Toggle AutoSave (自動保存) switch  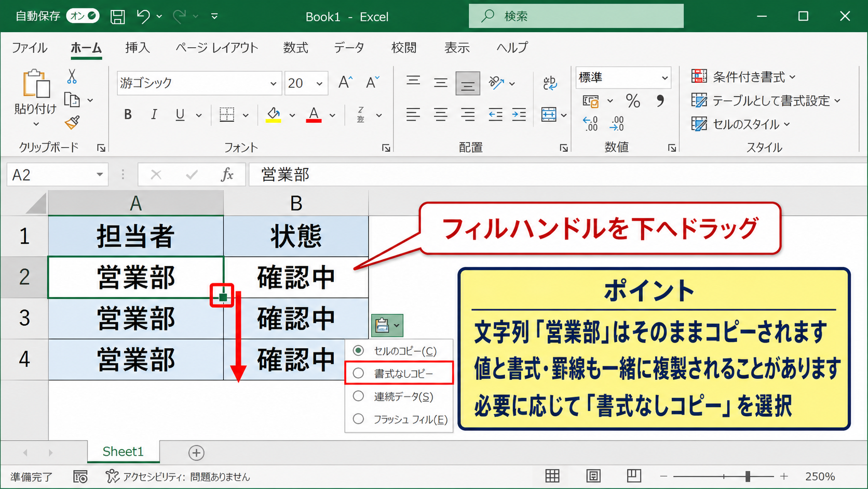pyautogui.click(x=83, y=16)
